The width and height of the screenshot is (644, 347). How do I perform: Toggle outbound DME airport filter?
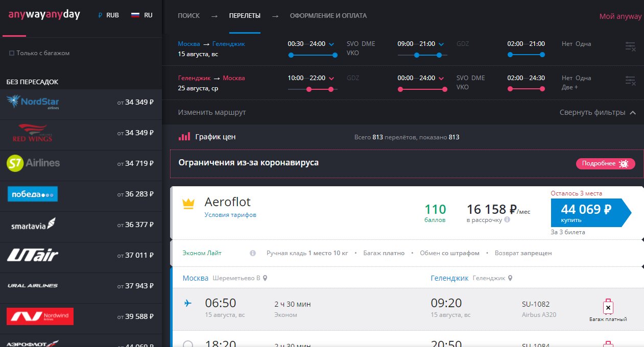pyautogui.click(x=369, y=44)
